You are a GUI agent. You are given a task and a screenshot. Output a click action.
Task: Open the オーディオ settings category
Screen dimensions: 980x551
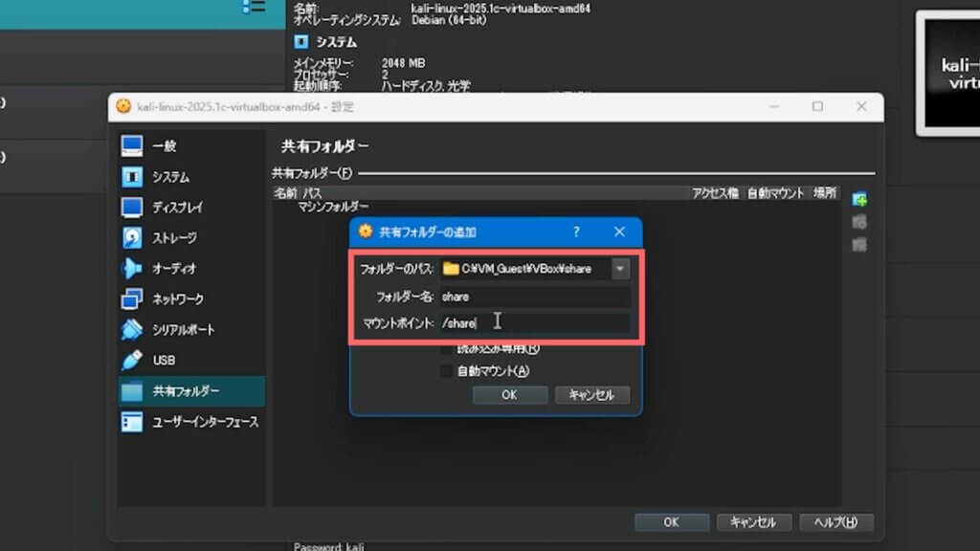point(191,269)
